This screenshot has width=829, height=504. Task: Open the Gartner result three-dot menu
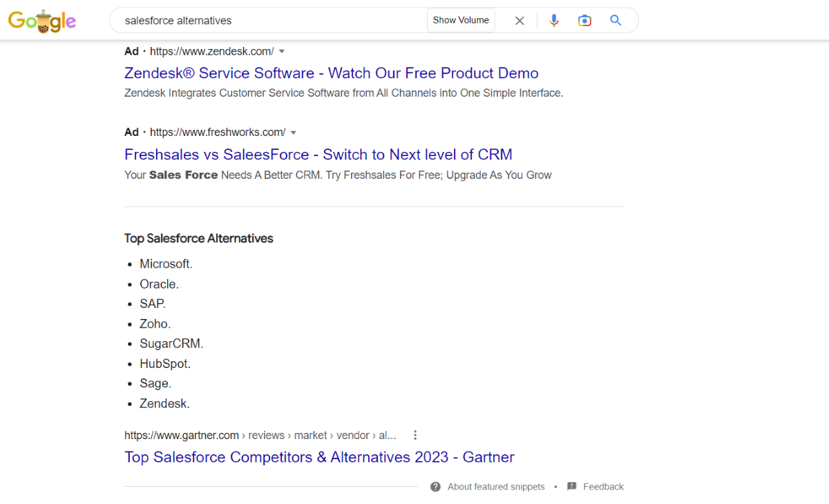tap(415, 435)
